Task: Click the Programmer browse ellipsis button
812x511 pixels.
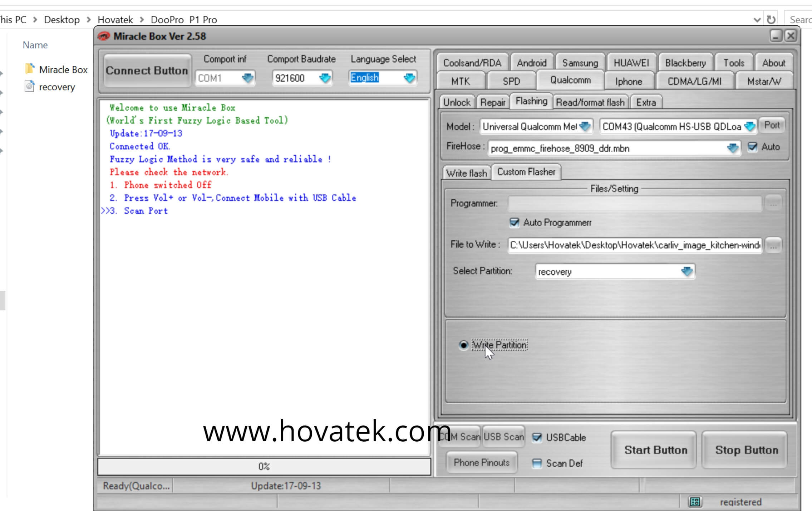Action: (x=773, y=203)
